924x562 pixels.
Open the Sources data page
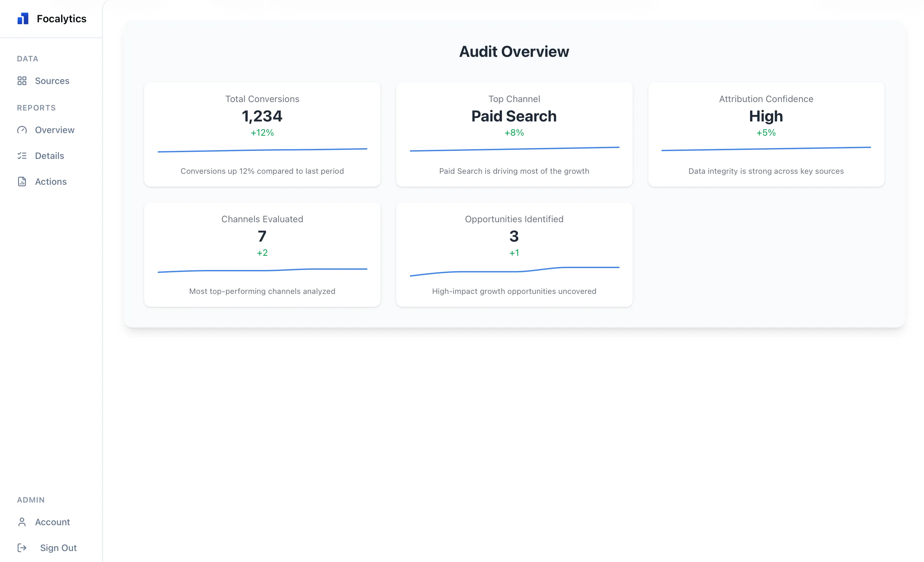click(x=52, y=81)
